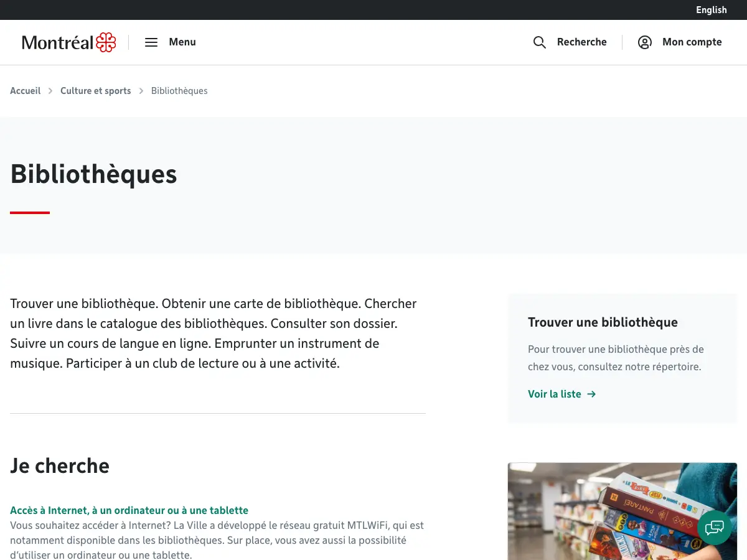
Task: Go to Accueil breadcrumb
Action: [26, 91]
